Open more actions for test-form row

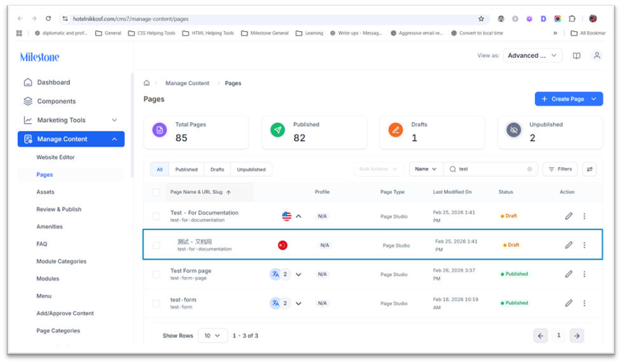584,303
